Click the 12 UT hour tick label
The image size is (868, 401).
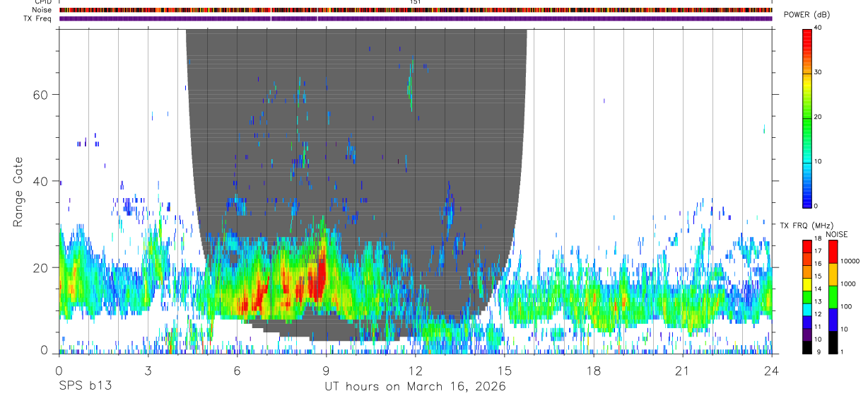click(416, 371)
